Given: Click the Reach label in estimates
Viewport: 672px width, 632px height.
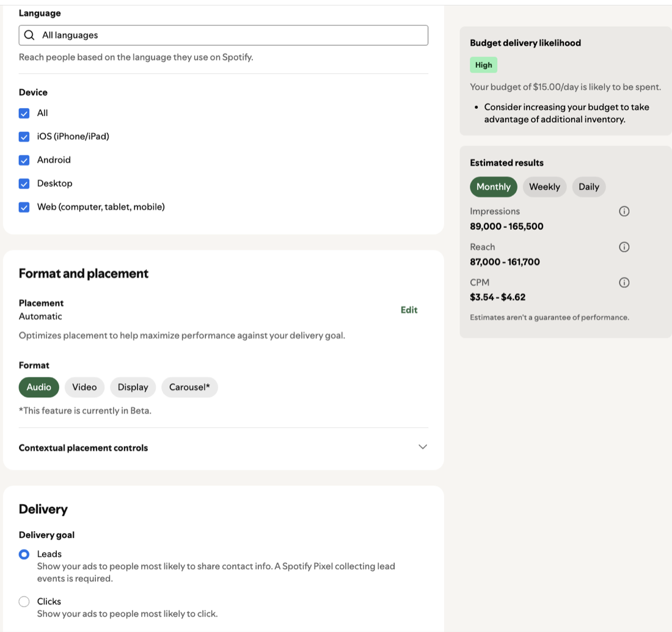Looking at the screenshot, I should click(482, 247).
